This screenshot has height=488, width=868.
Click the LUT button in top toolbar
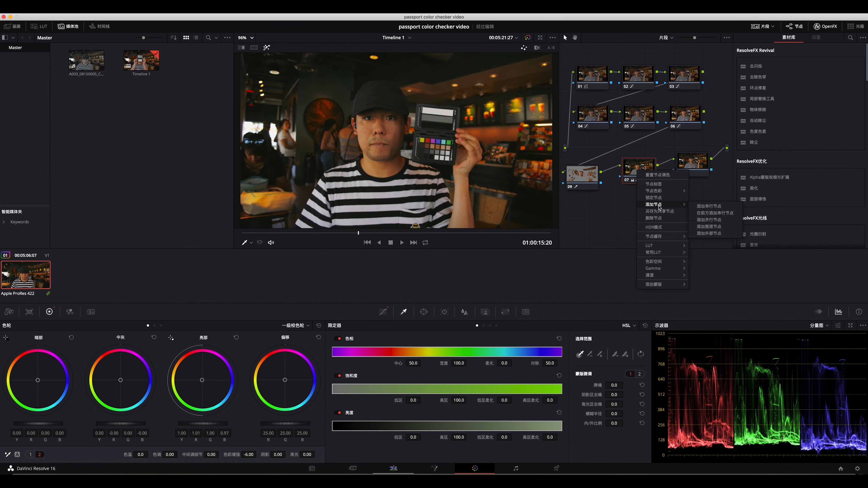click(x=39, y=26)
